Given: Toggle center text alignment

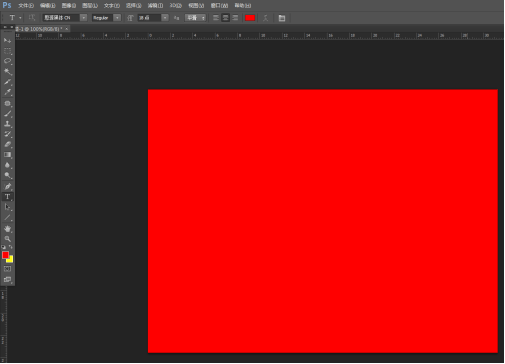Looking at the screenshot, I should [x=226, y=18].
